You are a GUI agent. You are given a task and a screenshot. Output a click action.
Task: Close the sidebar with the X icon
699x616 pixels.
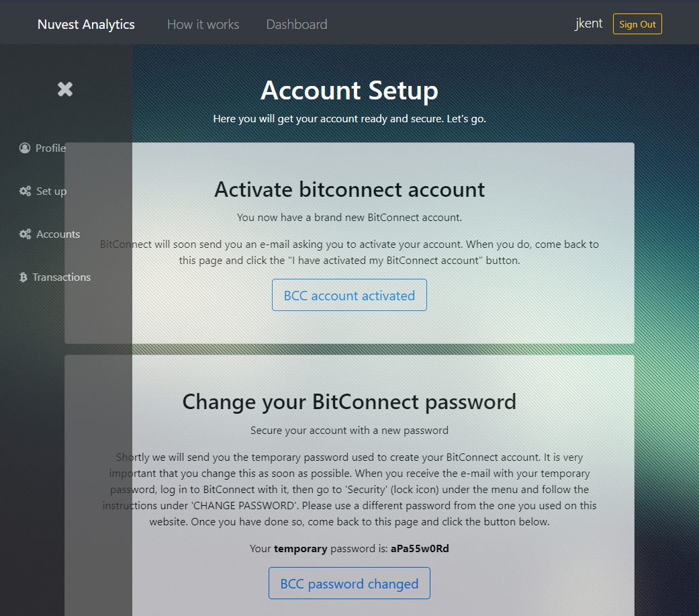coord(65,89)
